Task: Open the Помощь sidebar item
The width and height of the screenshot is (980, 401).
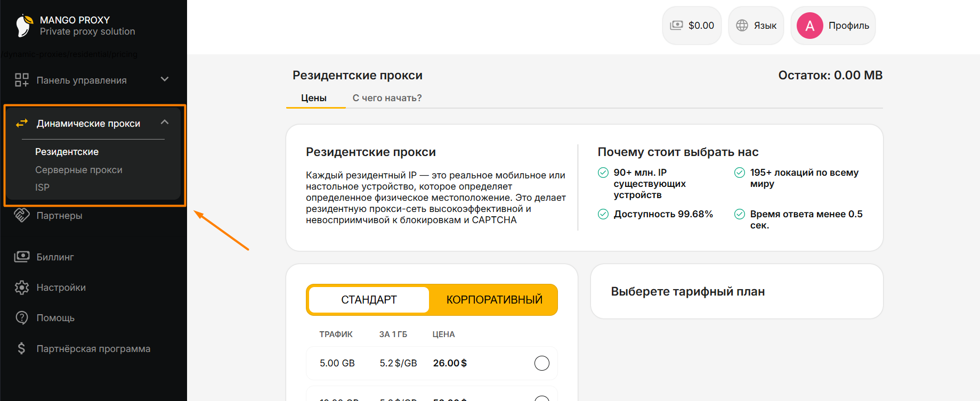Action: click(55, 318)
